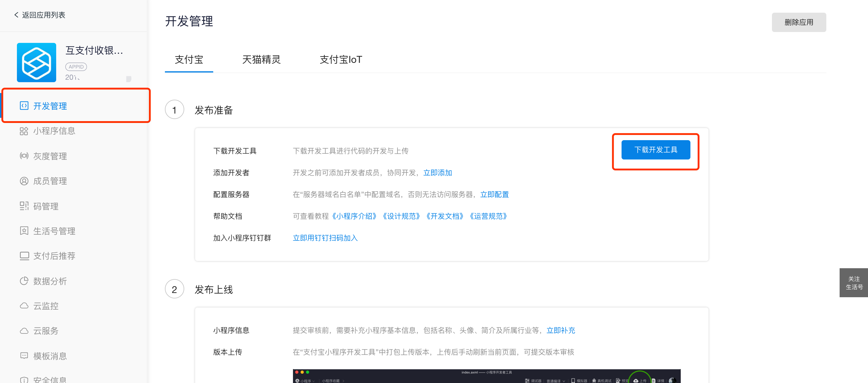This screenshot has height=383, width=868.
Task: Click the 云监控 cloud icon
Action: pos(24,306)
